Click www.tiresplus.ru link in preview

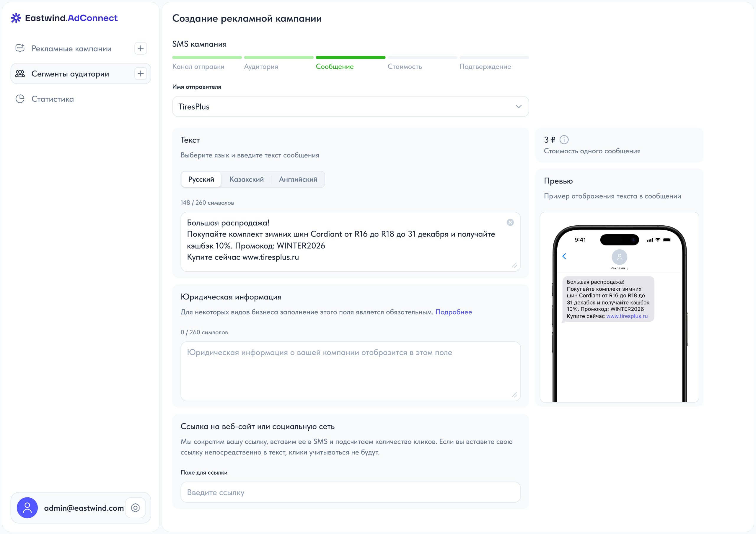pos(627,316)
